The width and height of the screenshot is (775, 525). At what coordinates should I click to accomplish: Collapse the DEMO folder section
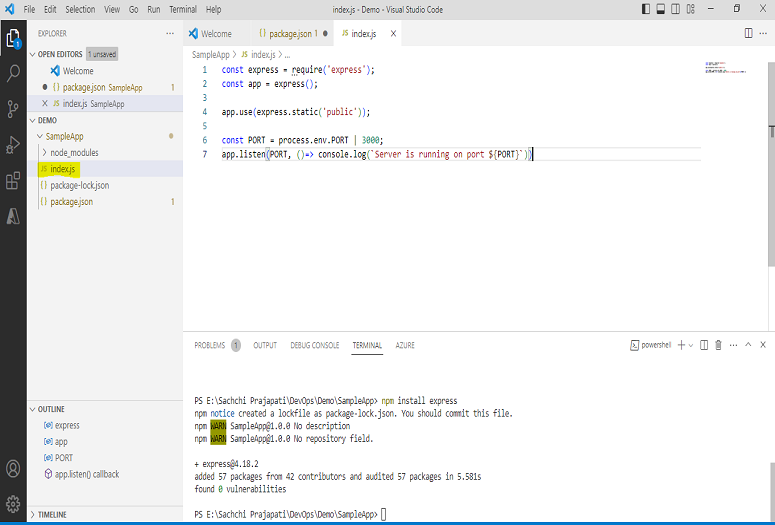coord(33,120)
